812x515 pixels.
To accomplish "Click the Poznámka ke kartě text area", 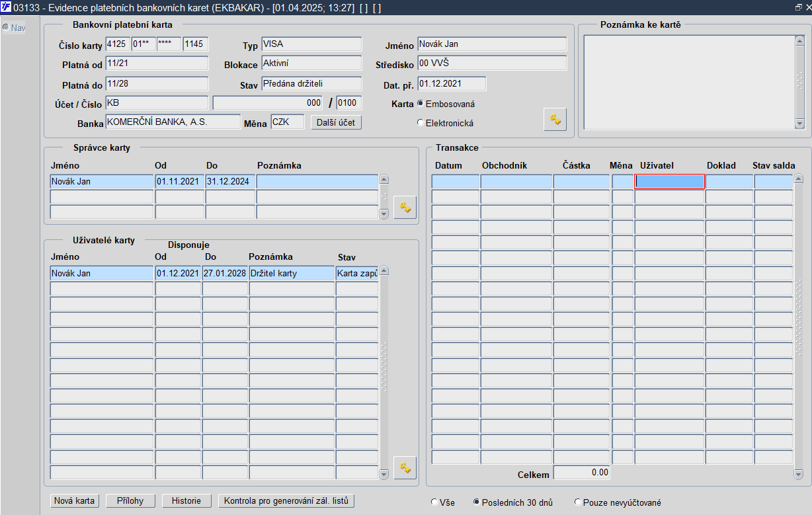I will [689, 82].
